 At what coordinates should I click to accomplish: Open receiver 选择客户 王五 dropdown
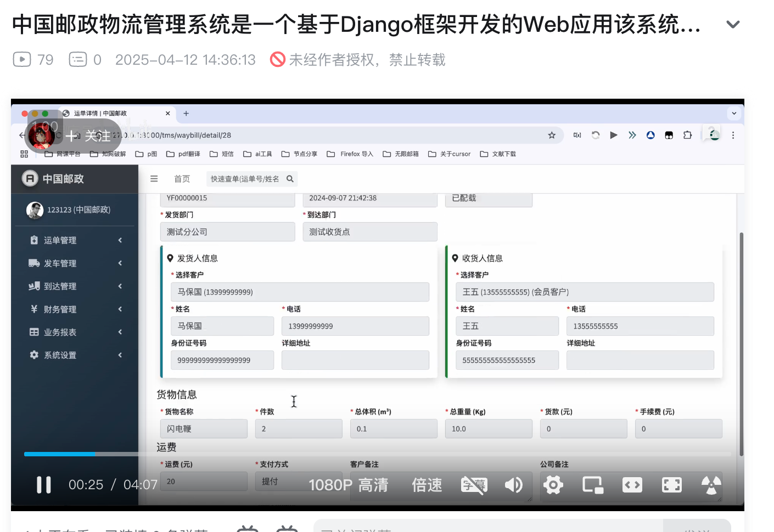point(585,292)
